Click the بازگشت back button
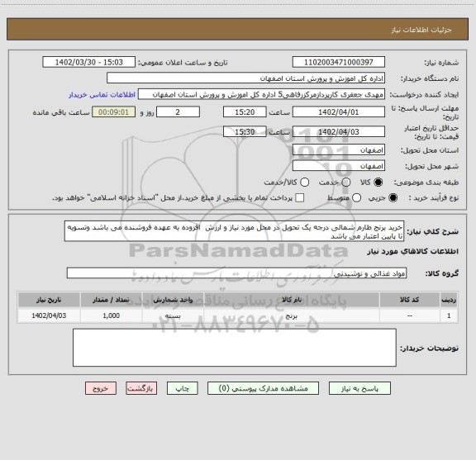 pos(141,388)
